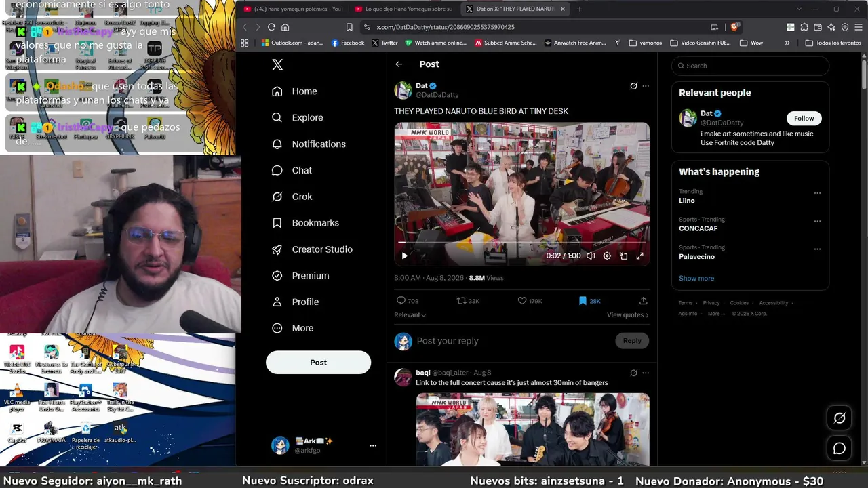The height and width of the screenshot is (488, 868).
Task: Play the video in Dat's post
Action: tap(405, 256)
